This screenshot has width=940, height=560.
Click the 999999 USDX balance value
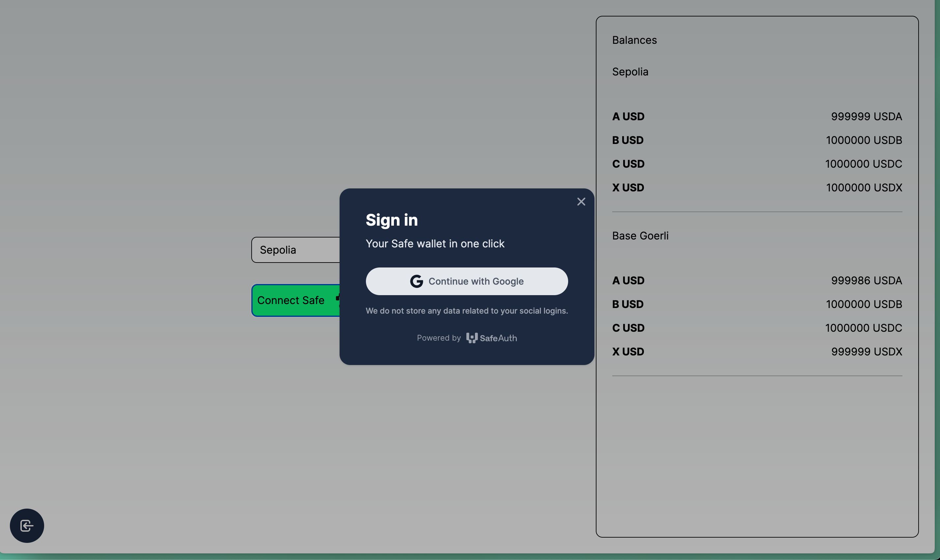coord(867,352)
